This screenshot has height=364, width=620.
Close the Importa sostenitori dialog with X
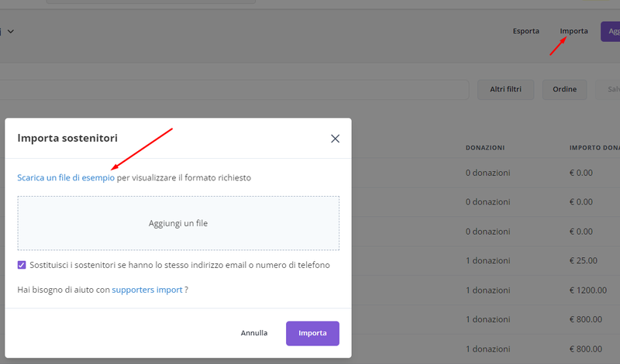[335, 139]
